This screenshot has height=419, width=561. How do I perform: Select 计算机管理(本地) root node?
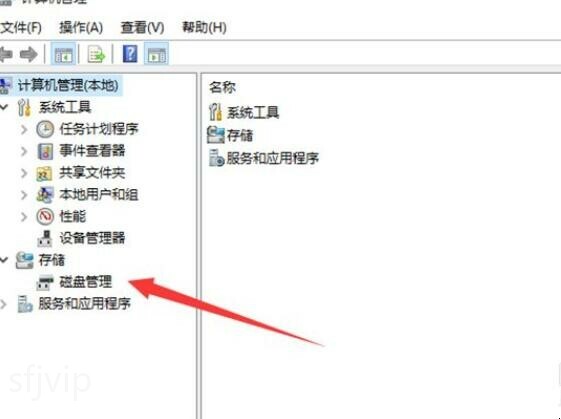(x=68, y=85)
